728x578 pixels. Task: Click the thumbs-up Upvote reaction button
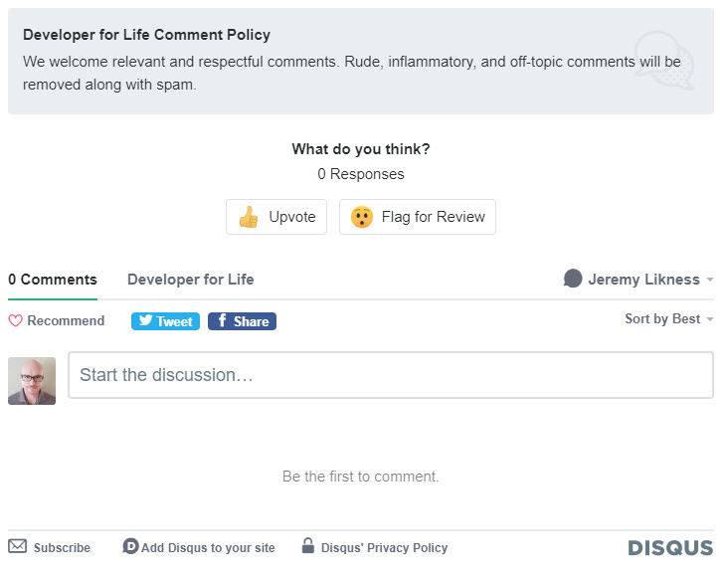coord(276,217)
